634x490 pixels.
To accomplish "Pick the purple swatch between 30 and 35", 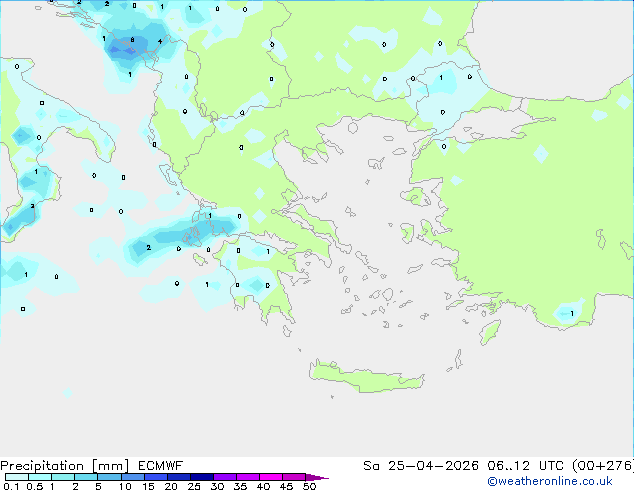I will pos(225,477).
